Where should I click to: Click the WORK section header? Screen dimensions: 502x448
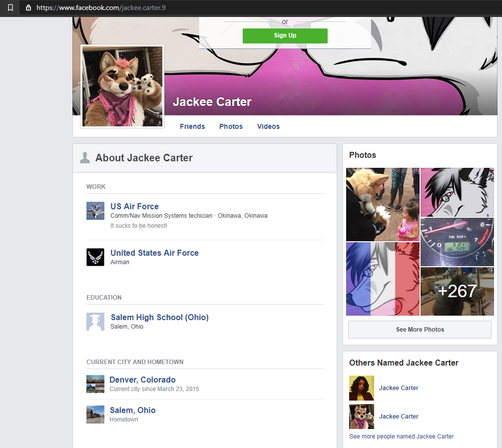tap(96, 187)
